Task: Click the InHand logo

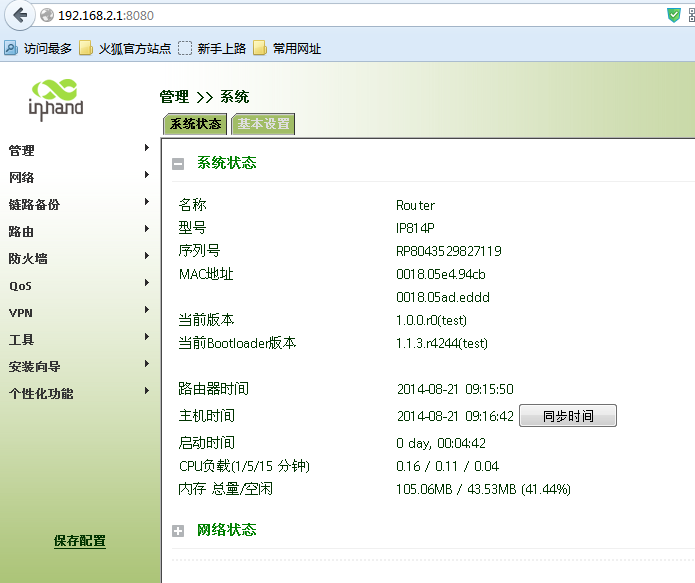Action: point(56,98)
